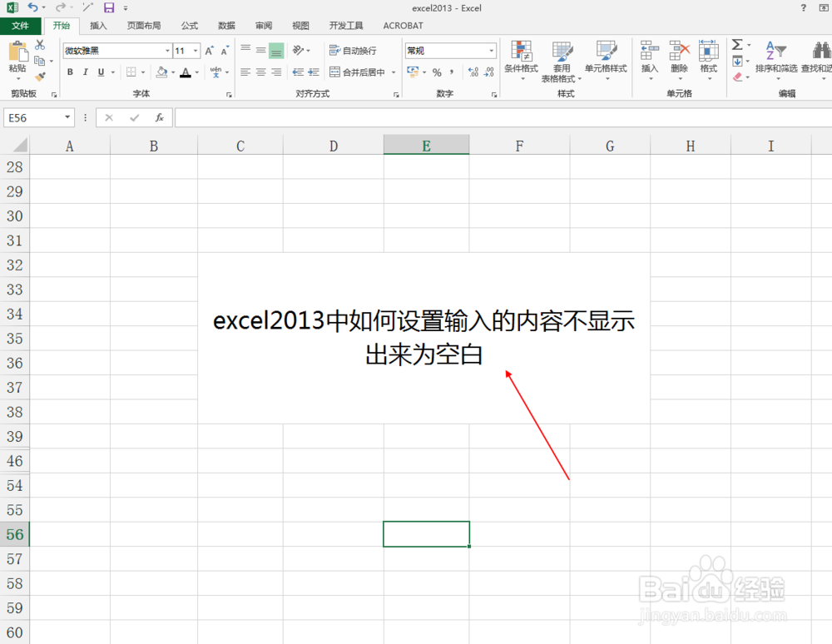Select the Format Painter tool
The image size is (832, 644).
point(39,77)
